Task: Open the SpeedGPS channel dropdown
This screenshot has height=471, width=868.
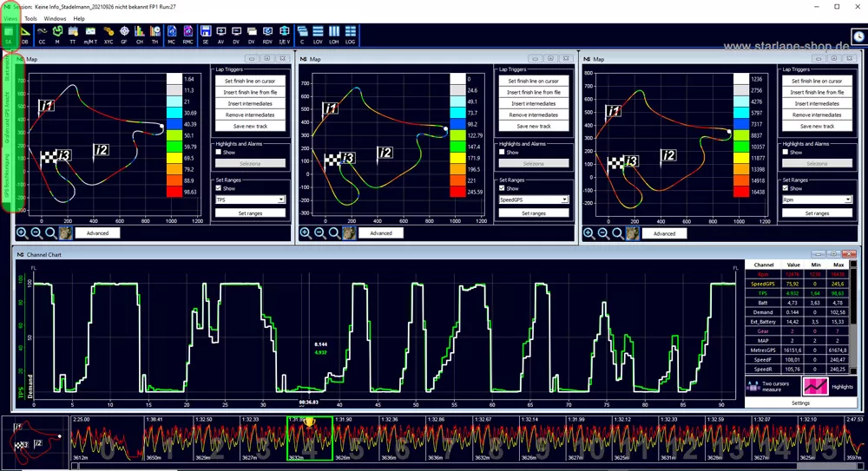Action: (534, 200)
